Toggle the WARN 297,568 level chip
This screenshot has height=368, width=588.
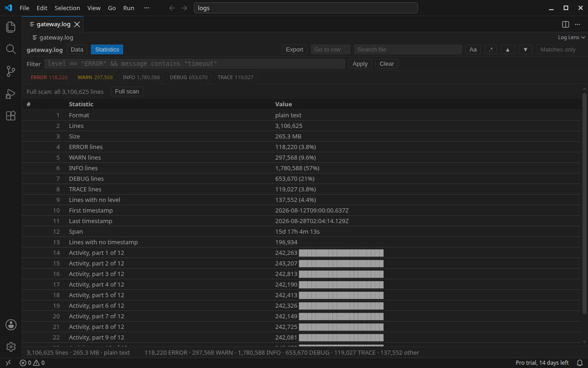(95, 77)
